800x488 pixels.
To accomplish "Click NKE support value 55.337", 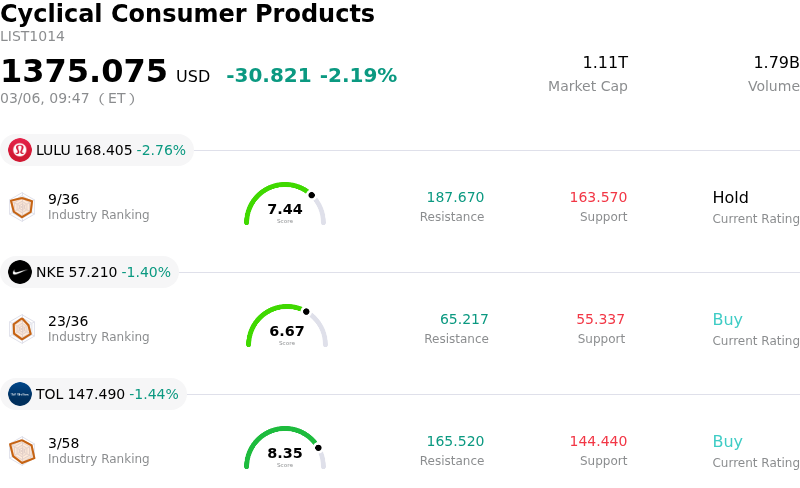I will coord(600,320).
